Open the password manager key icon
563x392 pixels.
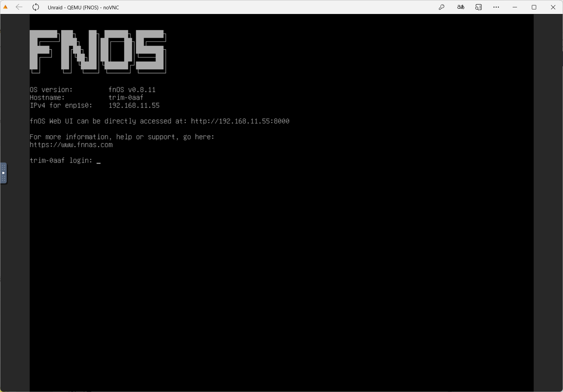442,7
